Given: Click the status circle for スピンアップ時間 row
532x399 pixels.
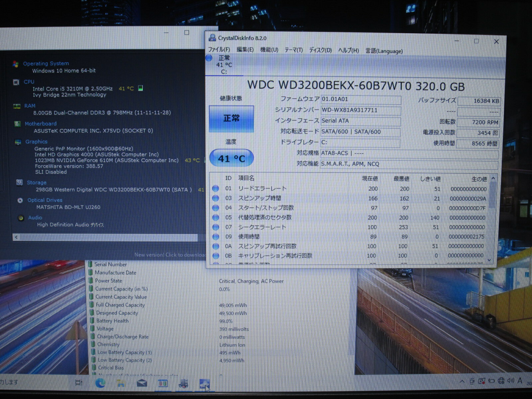Looking at the screenshot, I should pos(215,198).
